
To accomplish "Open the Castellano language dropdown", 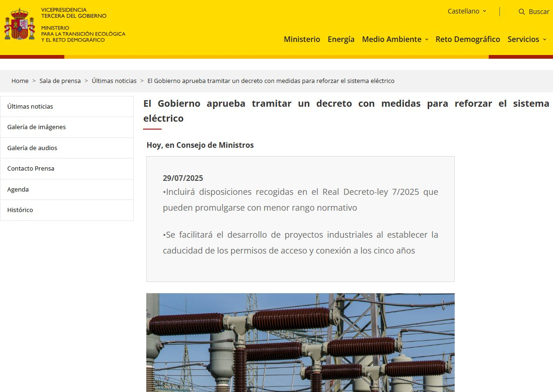I will (x=467, y=11).
